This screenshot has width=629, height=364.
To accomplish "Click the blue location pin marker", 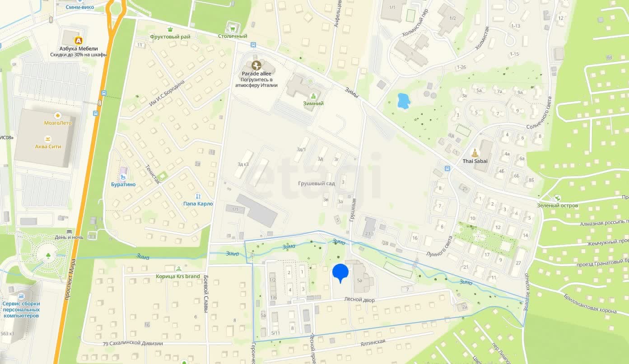I will click(x=340, y=274).
